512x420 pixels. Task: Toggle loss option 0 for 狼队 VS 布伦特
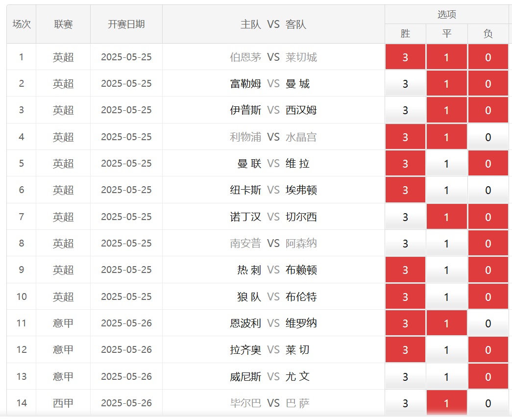(x=488, y=296)
